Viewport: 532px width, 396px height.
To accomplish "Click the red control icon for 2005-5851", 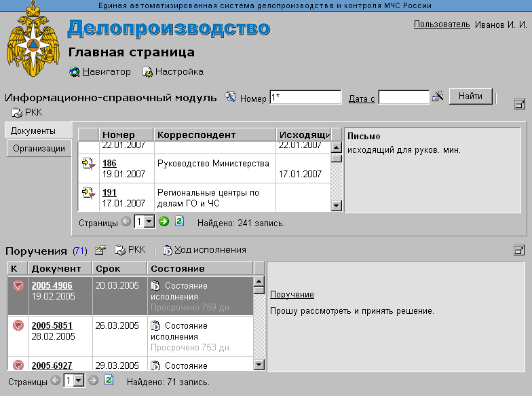I will [x=18, y=326].
